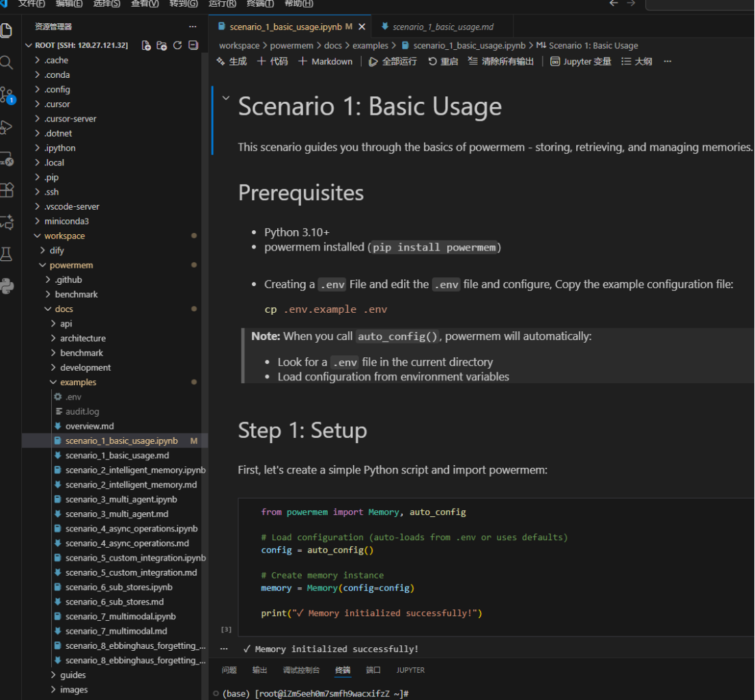Open the Explorer view icon in activity bar
This screenshot has width=755, height=700.
[6, 30]
